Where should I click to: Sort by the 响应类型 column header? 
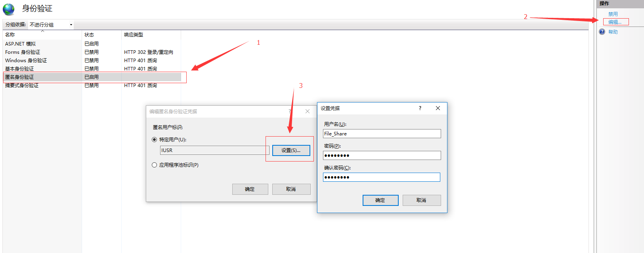tap(151, 35)
